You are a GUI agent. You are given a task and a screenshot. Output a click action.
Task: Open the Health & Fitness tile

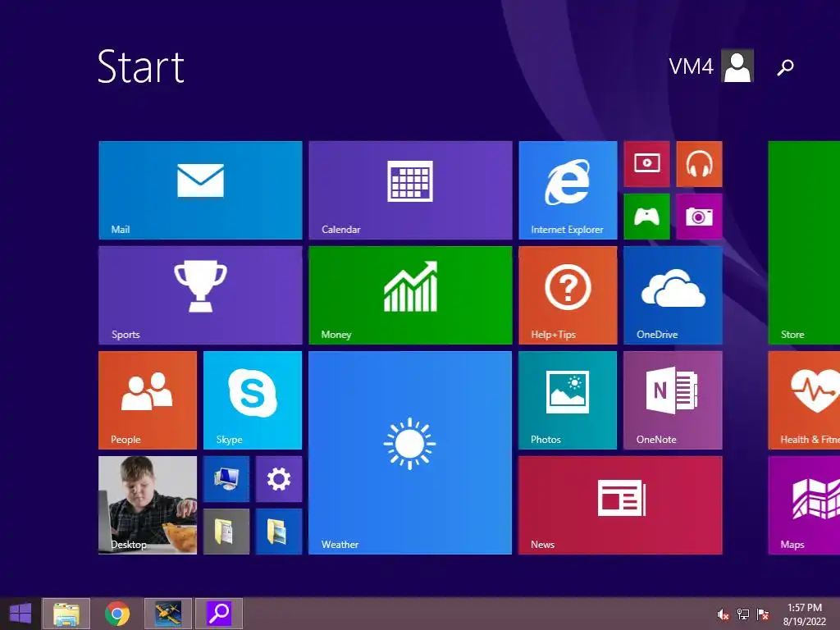coord(804,400)
